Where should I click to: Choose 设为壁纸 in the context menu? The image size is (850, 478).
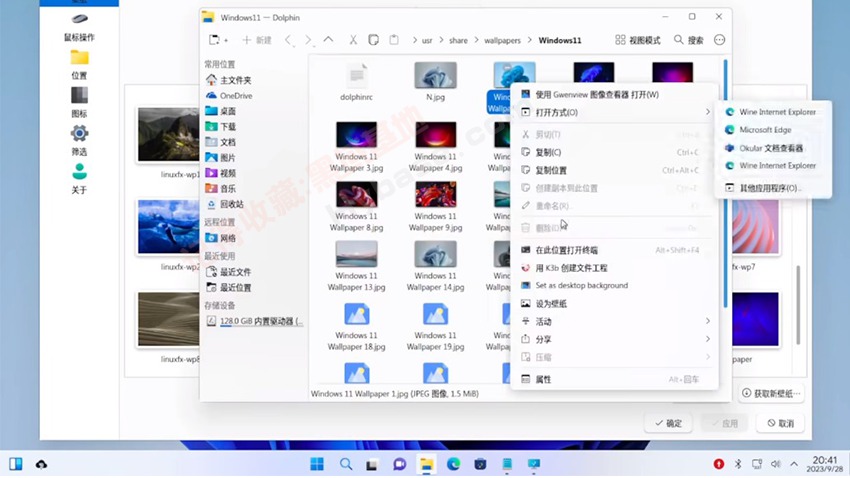(x=614, y=303)
